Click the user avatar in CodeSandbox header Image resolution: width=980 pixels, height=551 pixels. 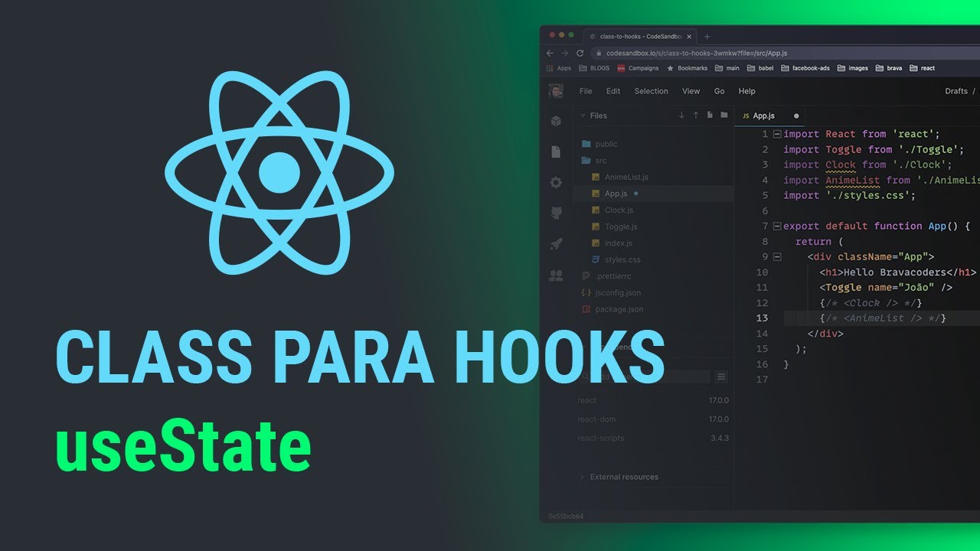(x=556, y=91)
